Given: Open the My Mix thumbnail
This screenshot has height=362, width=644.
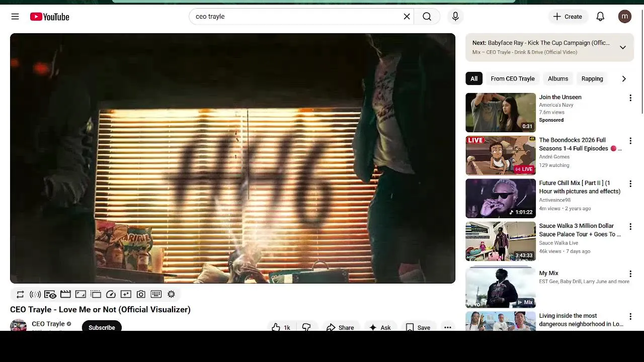Looking at the screenshot, I should (501, 287).
